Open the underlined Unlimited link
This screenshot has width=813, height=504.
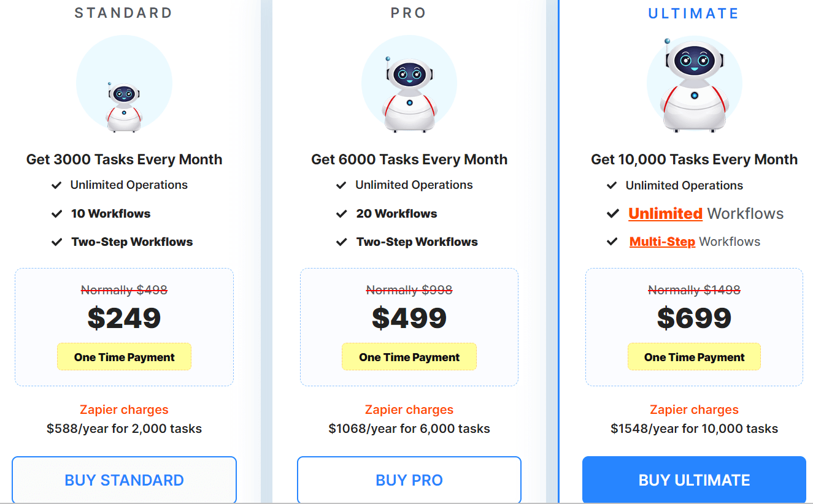click(x=665, y=214)
